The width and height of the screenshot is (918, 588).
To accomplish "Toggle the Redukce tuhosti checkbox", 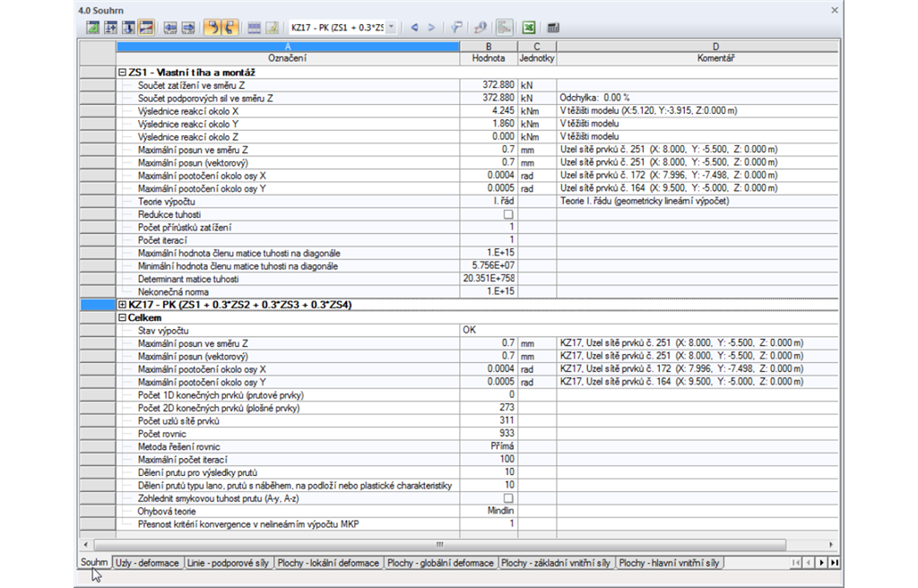I will pos(508,214).
